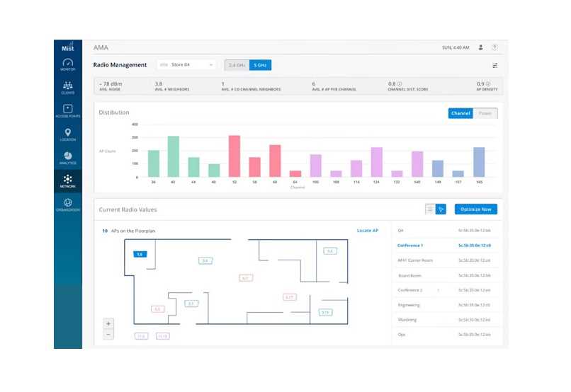Go to Clients in the sidebar
This screenshot has height=392, width=571.
(67, 88)
